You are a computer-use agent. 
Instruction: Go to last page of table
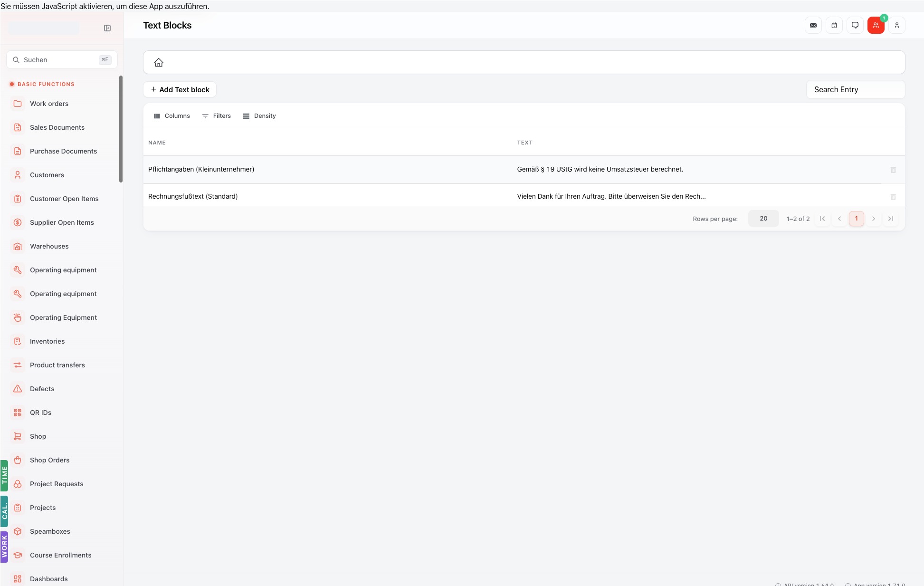pos(891,219)
